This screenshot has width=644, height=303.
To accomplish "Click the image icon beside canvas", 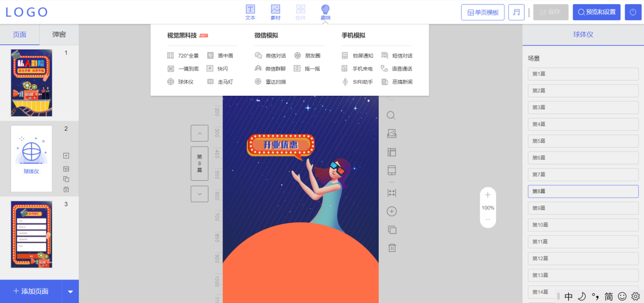I will click(392, 133).
